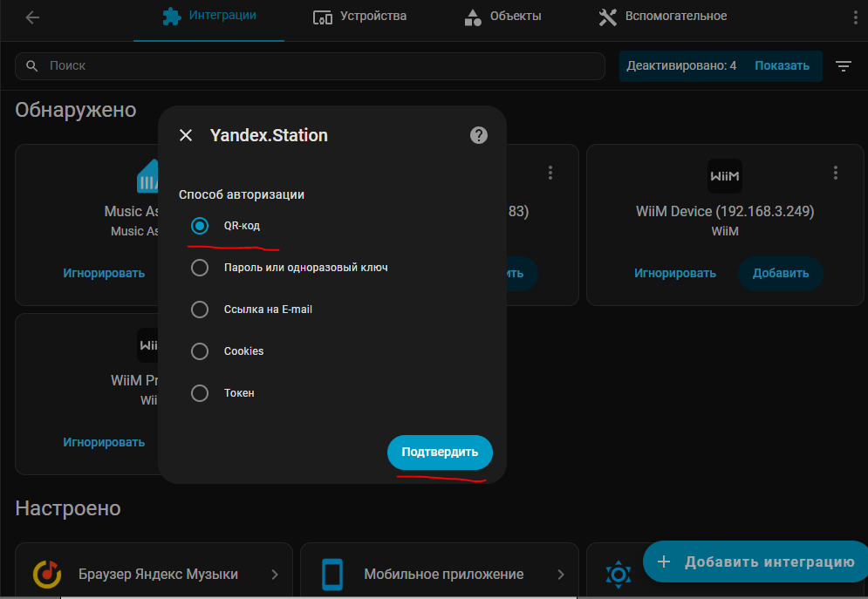Ignore the Music Assistant discovered card

point(104,273)
